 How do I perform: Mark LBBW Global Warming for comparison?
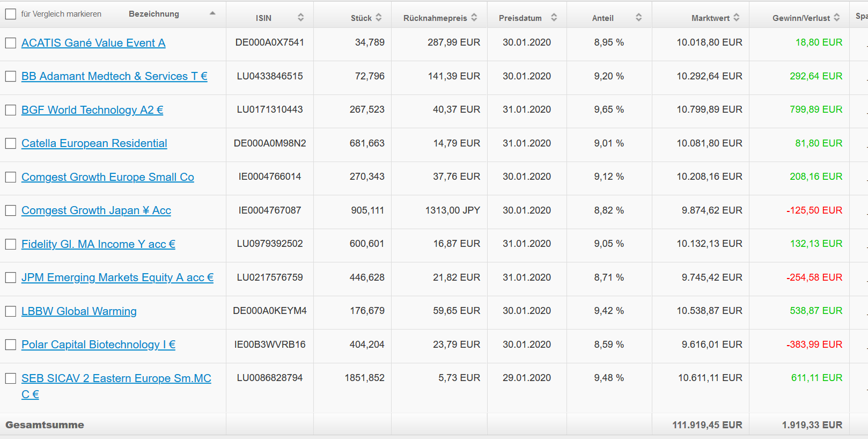[11, 311]
